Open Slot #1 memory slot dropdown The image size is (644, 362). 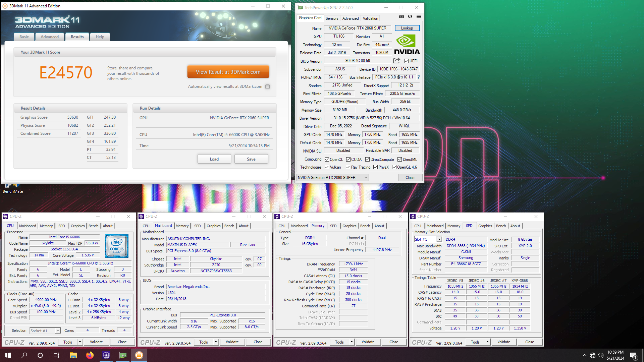[428, 239]
